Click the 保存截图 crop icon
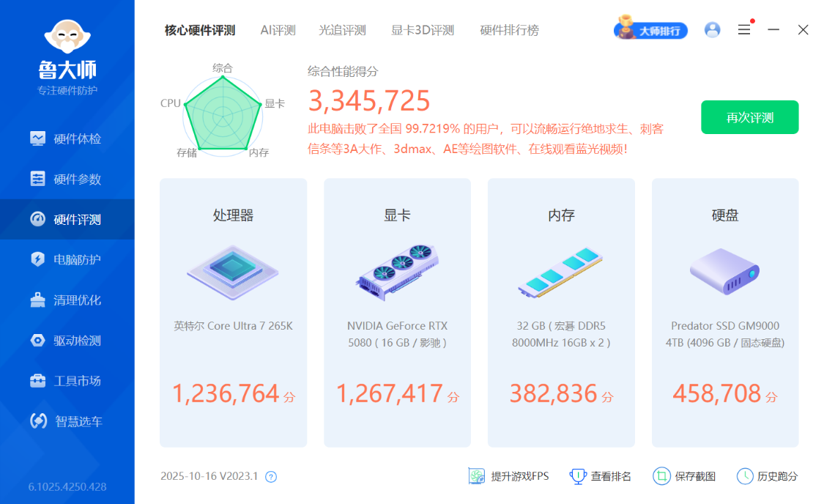The height and width of the screenshot is (504, 824). [x=661, y=476]
